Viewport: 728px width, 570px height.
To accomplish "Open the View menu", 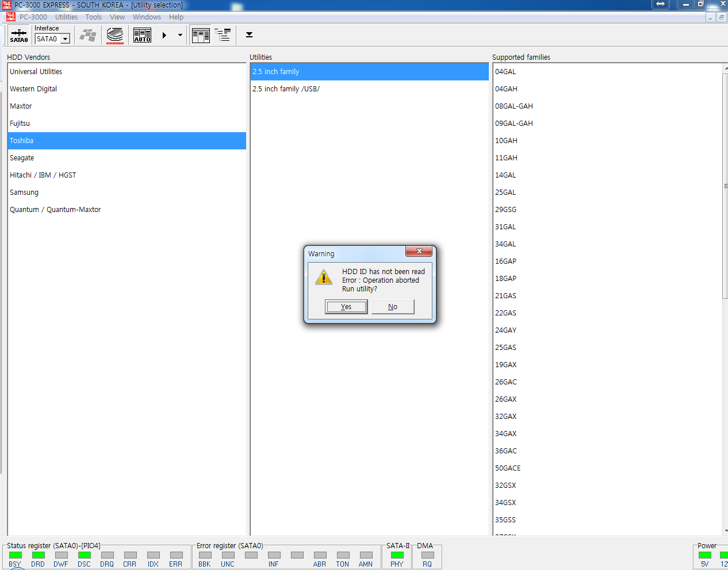I will [117, 17].
